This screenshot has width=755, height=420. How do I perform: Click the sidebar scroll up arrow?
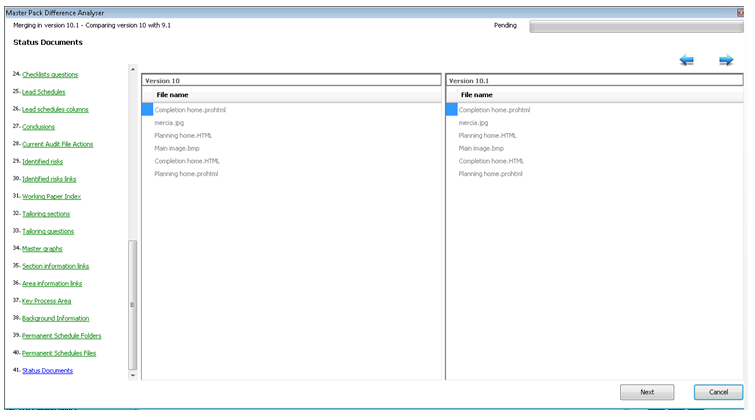coord(133,69)
